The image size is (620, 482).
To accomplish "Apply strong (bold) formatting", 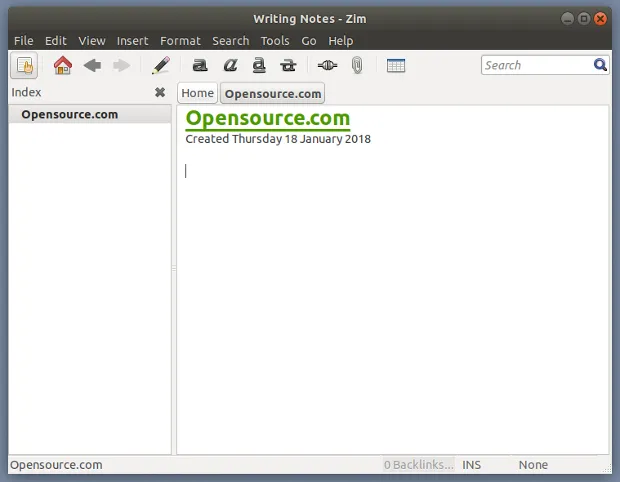I will point(200,66).
